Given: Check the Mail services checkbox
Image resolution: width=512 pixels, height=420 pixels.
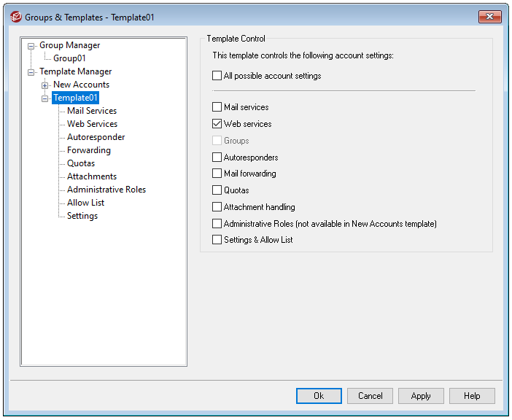Looking at the screenshot, I should 217,107.
